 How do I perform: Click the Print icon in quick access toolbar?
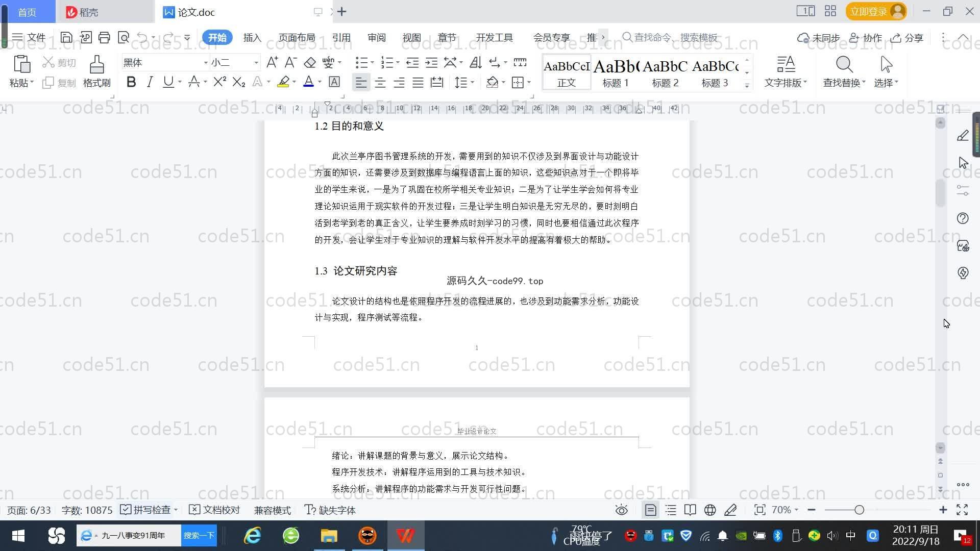[x=104, y=37]
